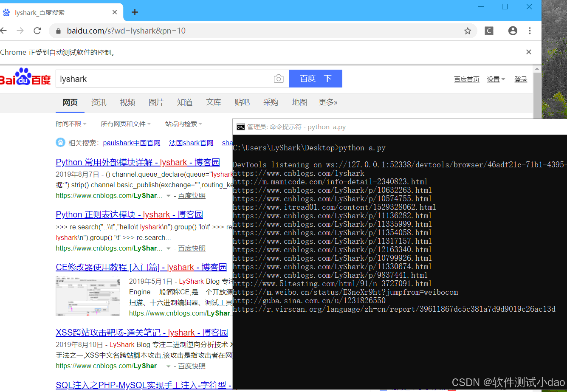This screenshot has height=392, width=567.
Task: Click the command prompt title bar
Action: pyautogui.click(x=400, y=127)
